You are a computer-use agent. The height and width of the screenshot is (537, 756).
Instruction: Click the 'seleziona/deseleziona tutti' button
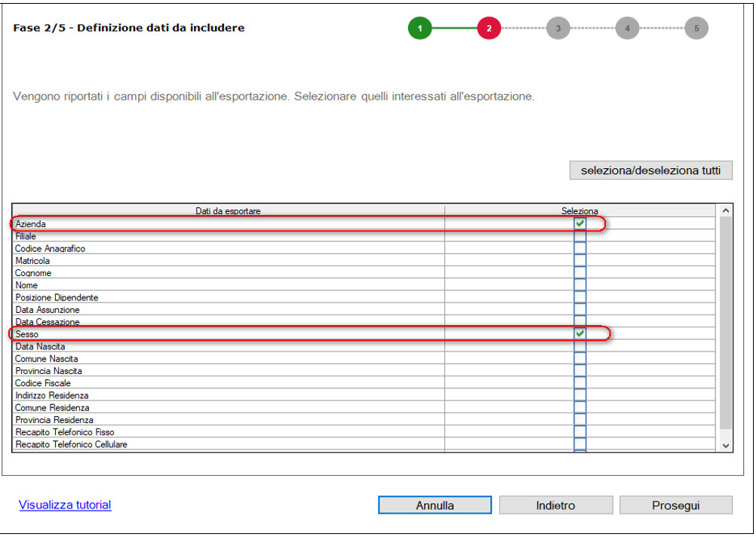coord(651,170)
